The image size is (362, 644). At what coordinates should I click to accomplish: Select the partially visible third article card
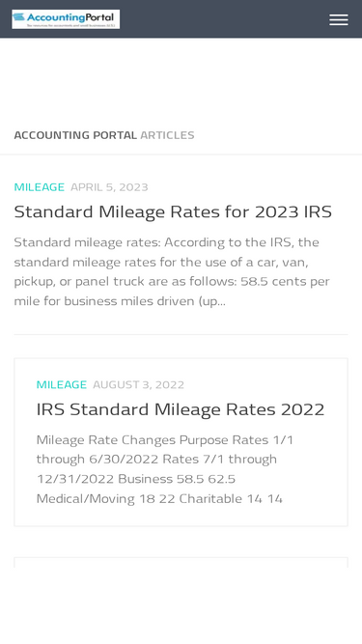pos(181,562)
